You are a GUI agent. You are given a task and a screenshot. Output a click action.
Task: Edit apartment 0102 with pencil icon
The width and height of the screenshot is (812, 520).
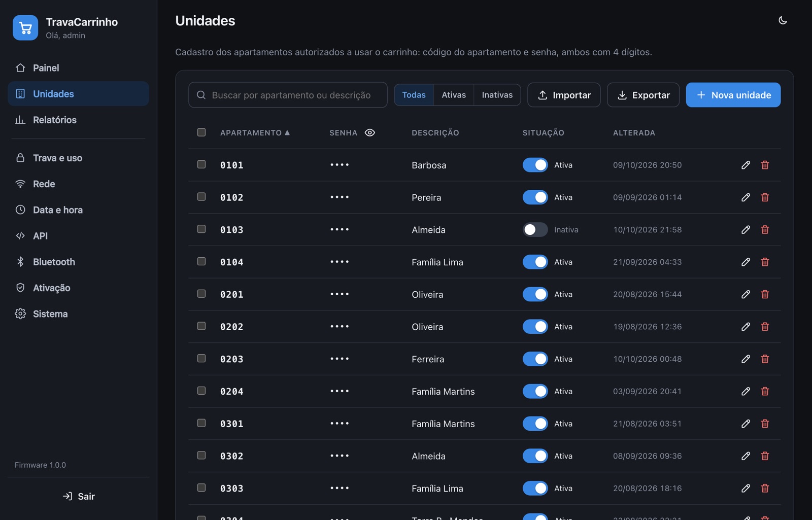coord(746,197)
